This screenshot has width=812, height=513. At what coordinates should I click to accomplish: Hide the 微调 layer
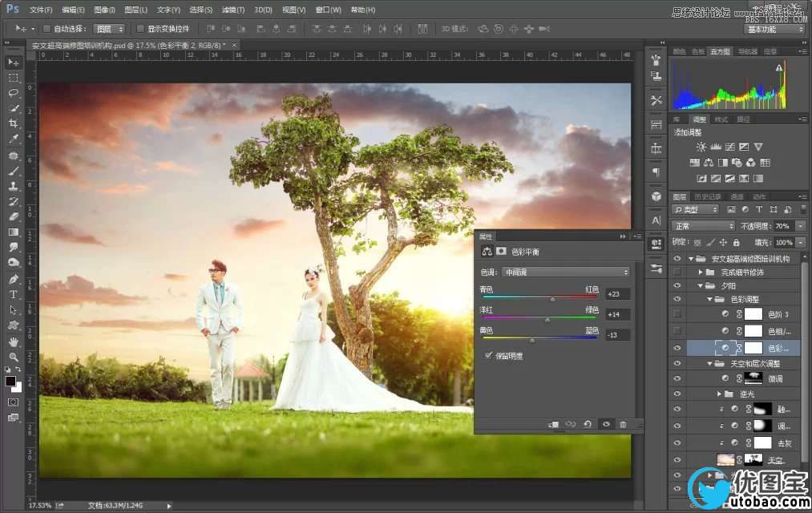pos(677,378)
